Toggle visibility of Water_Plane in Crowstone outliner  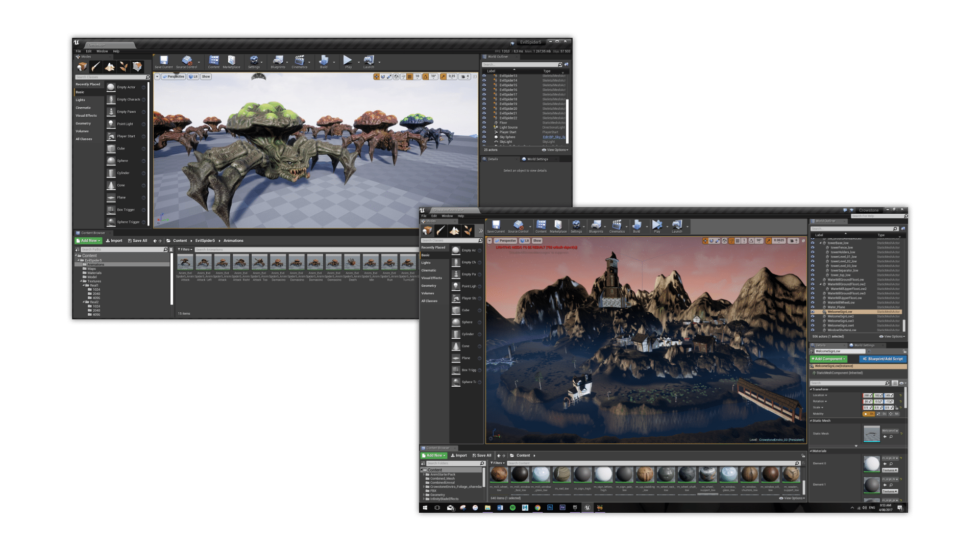(x=813, y=307)
